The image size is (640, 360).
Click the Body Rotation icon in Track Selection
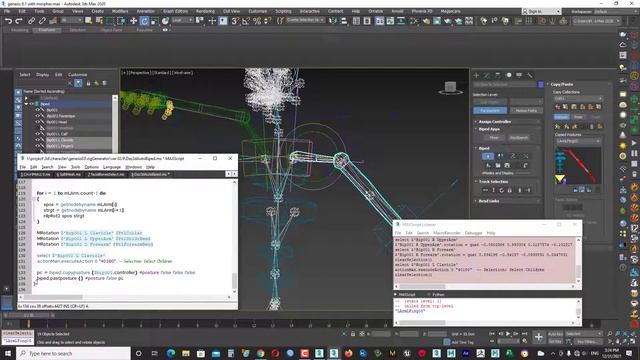coord(502,190)
